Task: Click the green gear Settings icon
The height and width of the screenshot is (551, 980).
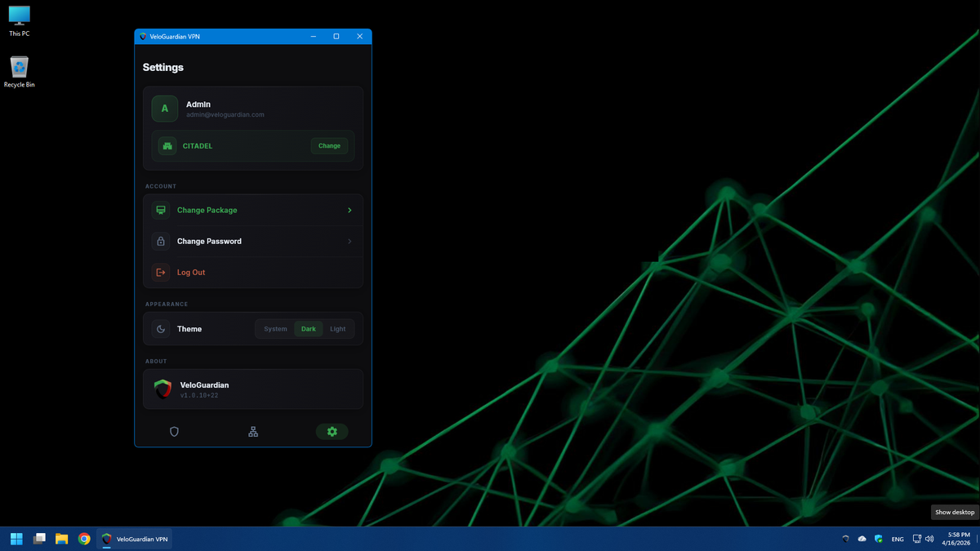Action: [x=332, y=431]
